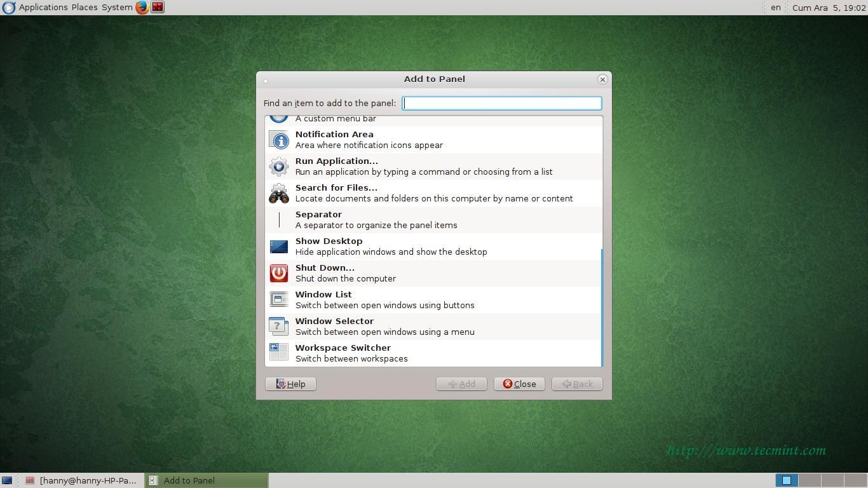868x488 pixels.
Task: Pick the Window Selector icon
Action: coord(279,327)
